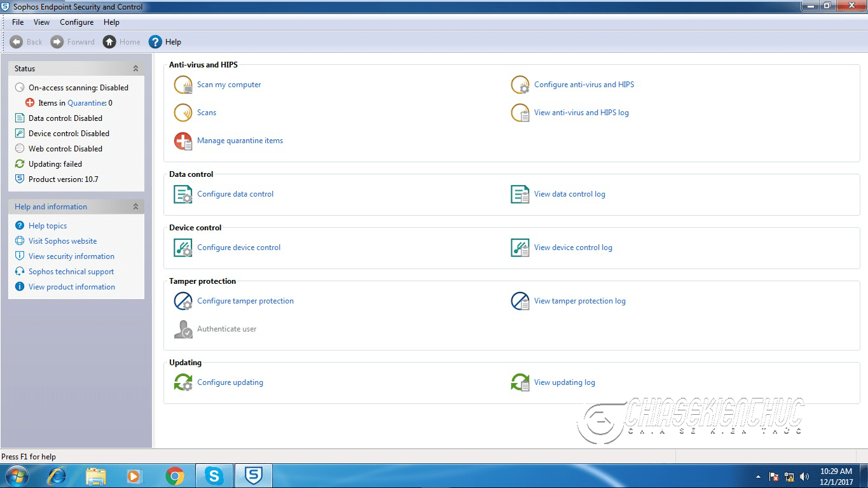The height and width of the screenshot is (488, 868).
Task: Click the Updating failed status icon
Action: point(20,164)
